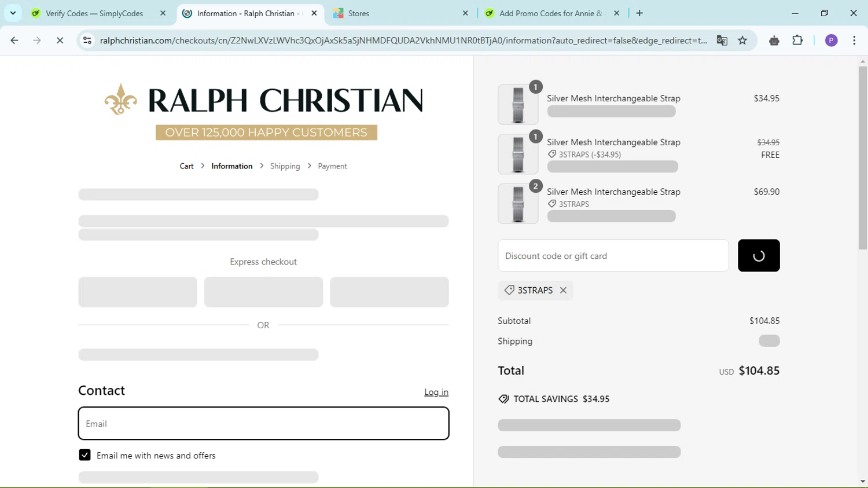Image resolution: width=868 pixels, height=488 pixels.
Task: Close the Add Promo Codes tab
Action: pos(616,13)
